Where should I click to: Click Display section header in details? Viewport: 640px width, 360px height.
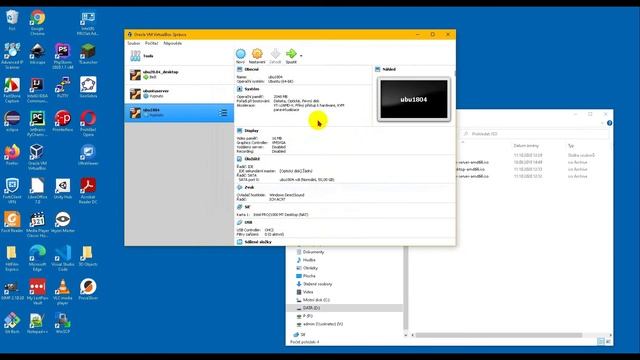click(x=251, y=131)
